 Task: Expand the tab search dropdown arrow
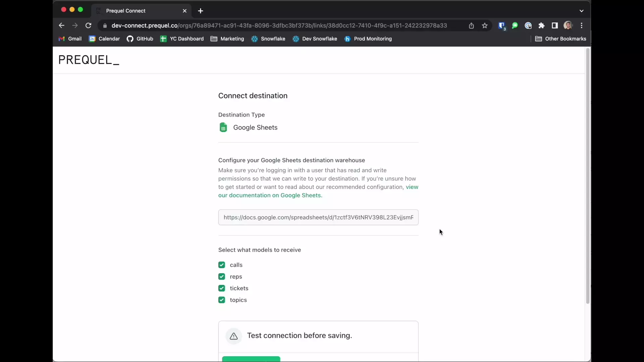[x=582, y=11]
